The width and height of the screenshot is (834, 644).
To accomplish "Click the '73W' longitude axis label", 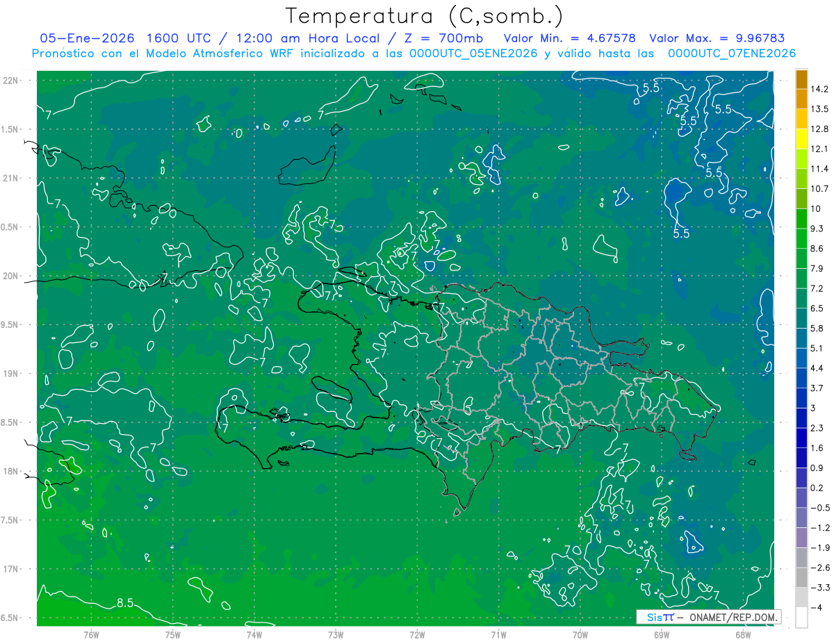I will [336, 634].
